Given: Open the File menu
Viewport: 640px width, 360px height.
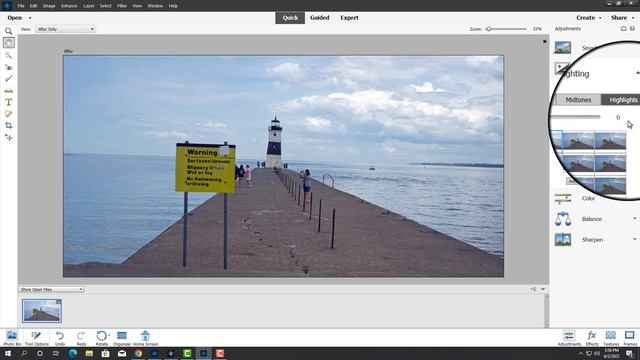Looking at the screenshot, I should (x=21, y=6).
